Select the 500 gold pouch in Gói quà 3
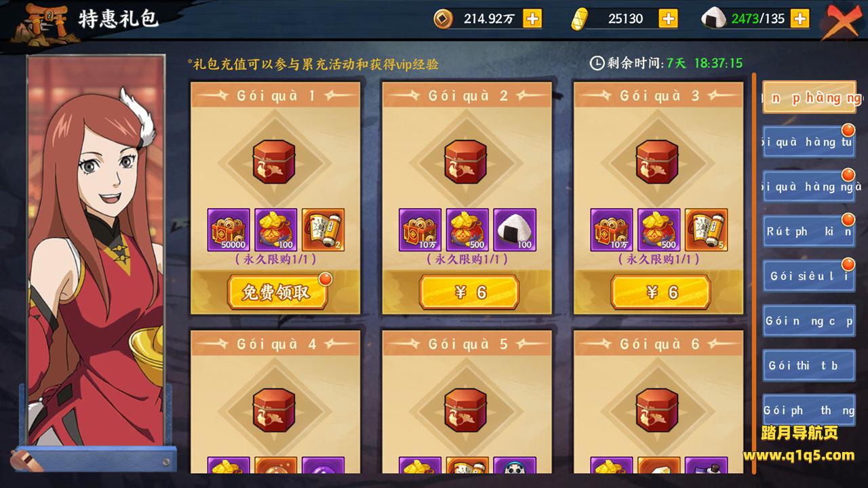Viewport: 868px width, 488px height. [658, 230]
